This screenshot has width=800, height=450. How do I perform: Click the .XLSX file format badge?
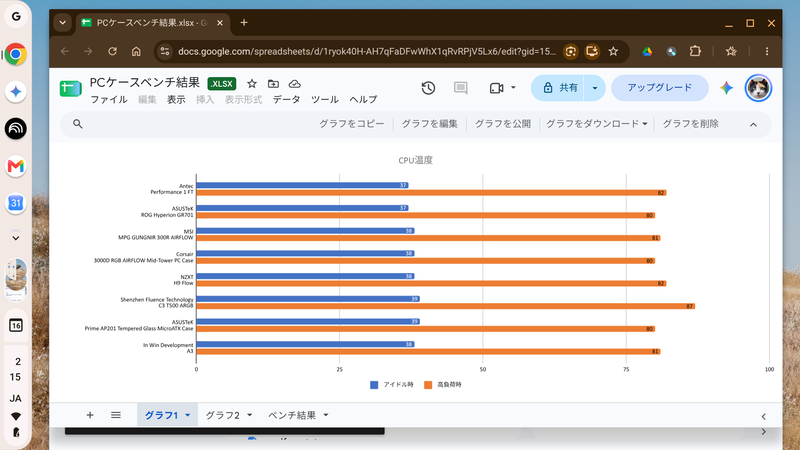tap(221, 84)
